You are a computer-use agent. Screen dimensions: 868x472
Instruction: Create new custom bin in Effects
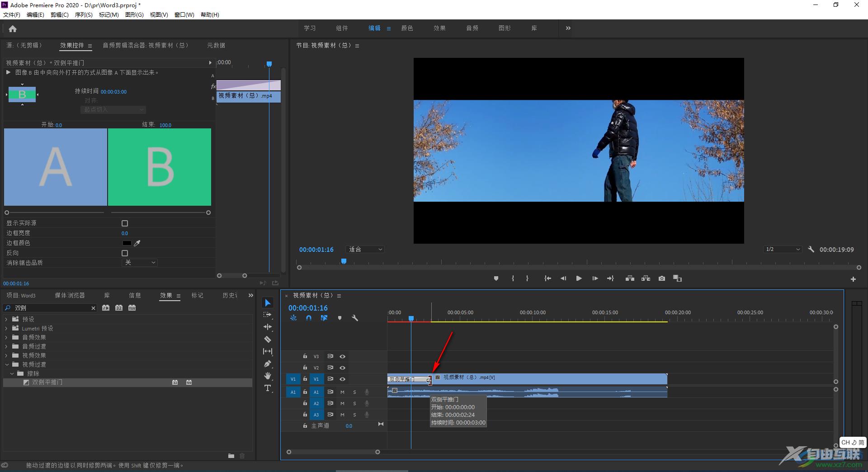(231, 456)
